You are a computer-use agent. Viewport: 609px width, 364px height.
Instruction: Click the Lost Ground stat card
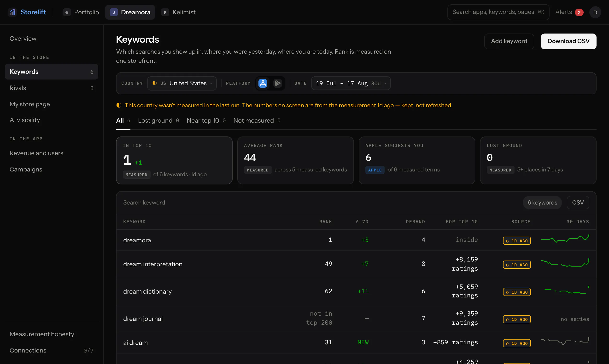[538, 160]
